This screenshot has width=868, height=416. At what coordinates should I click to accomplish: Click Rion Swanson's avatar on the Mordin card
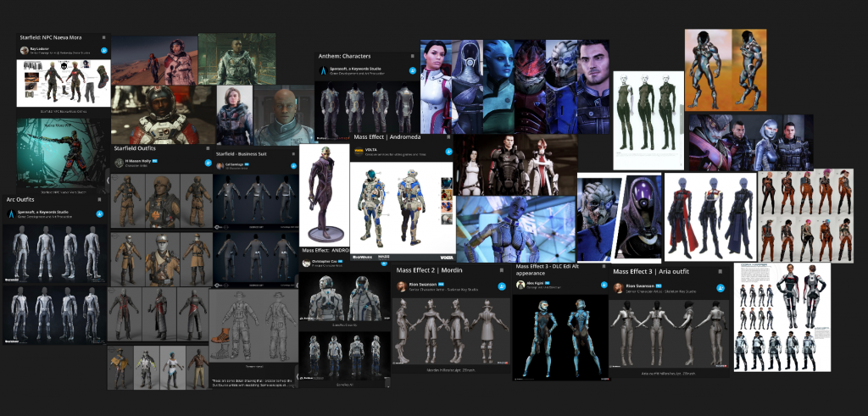tap(401, 286)
